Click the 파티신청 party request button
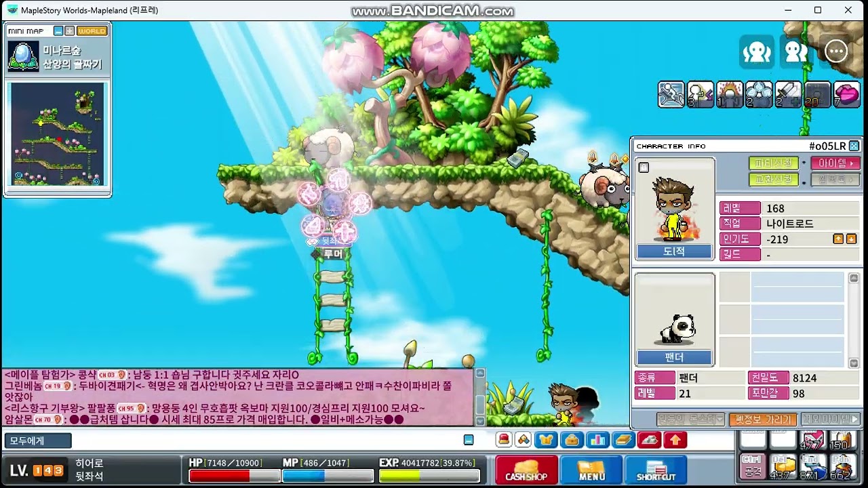Viewport: 868px width, 488px height. click(x=773, y=163)
